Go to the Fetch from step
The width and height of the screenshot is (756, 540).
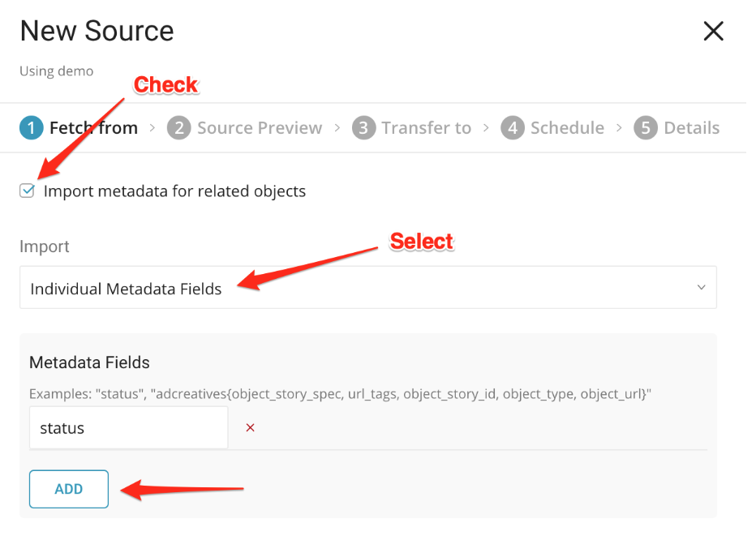(x=93, y=128)
